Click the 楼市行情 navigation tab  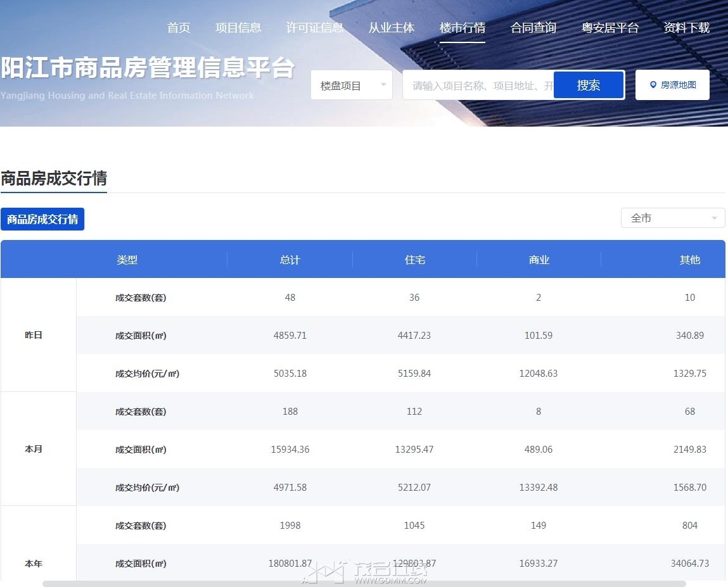click(x=463, y=28)
